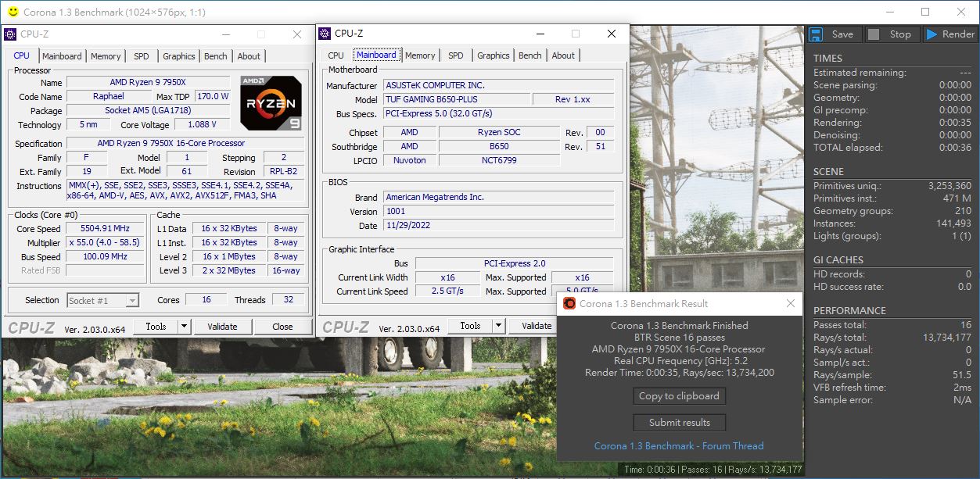The image size is (980, 479).
Task: Click Validate button in Mainboard CPU-Z
Action: coord(532,326)
